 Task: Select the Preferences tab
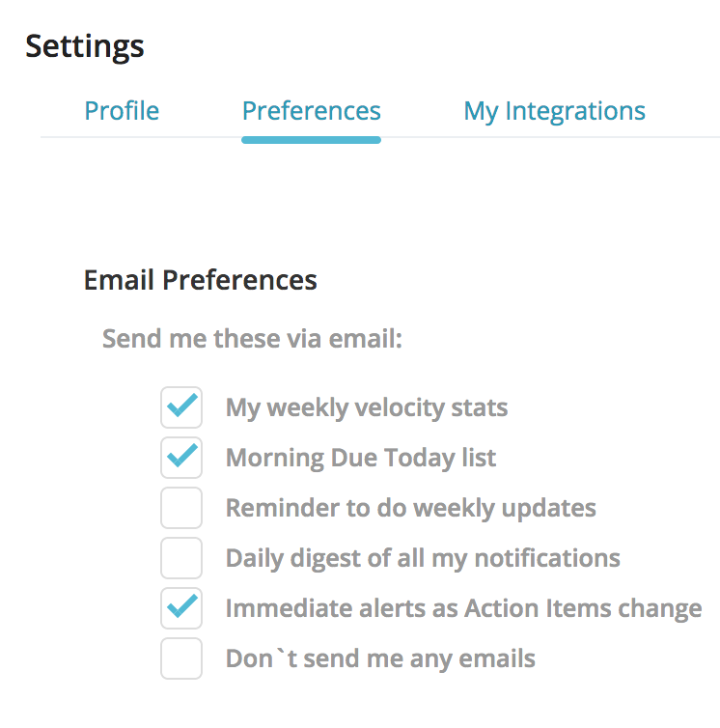(311, 111)
